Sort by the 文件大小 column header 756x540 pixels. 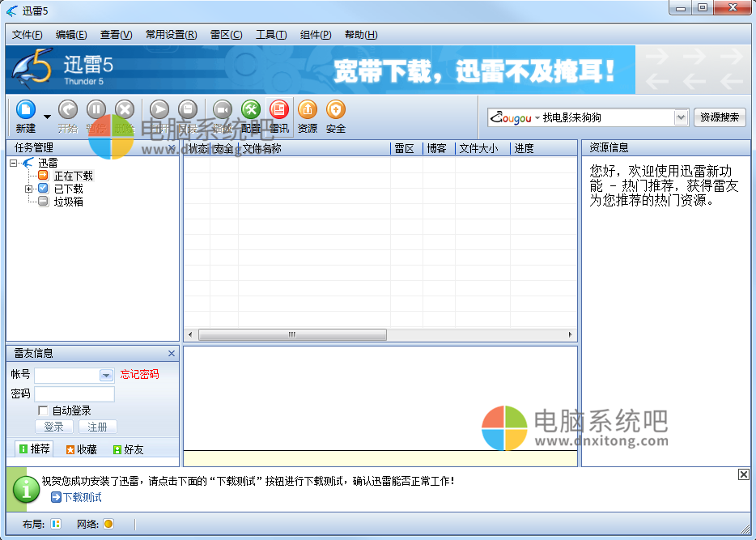[482, 148]
